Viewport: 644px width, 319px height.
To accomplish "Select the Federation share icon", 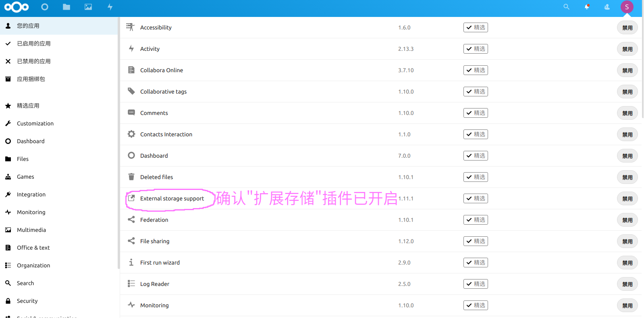I will [x=131, y=219].
